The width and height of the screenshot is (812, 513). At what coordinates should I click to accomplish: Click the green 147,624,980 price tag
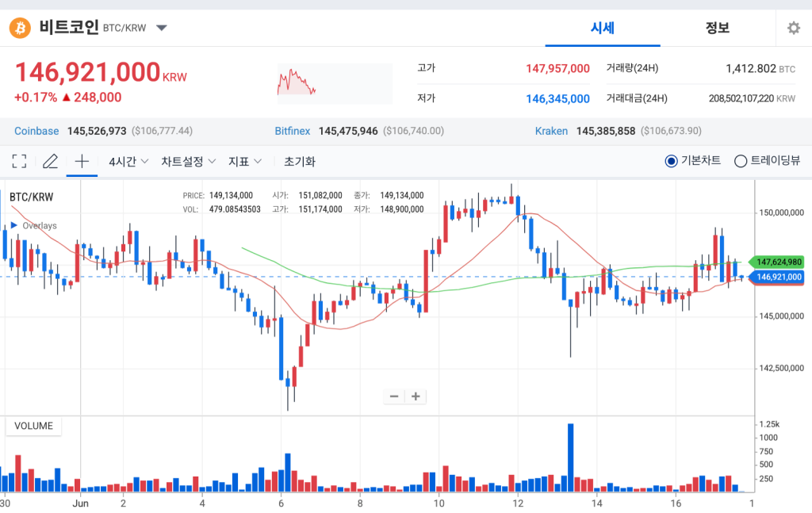[776, 262]
